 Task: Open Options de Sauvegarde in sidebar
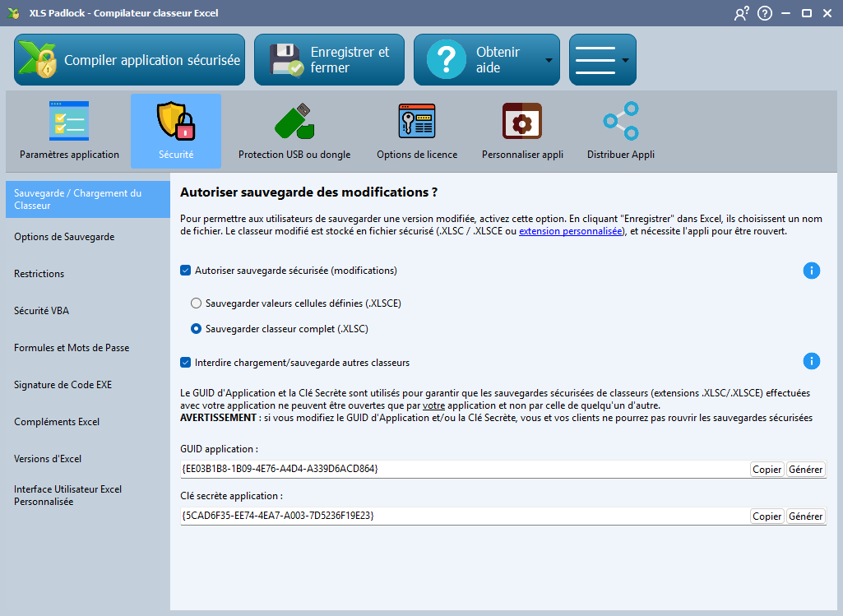coord(64,237)
